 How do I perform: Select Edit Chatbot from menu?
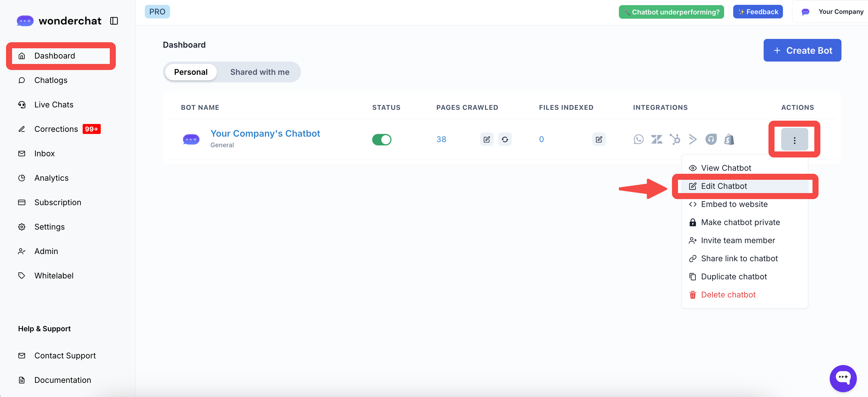[724, 186]
